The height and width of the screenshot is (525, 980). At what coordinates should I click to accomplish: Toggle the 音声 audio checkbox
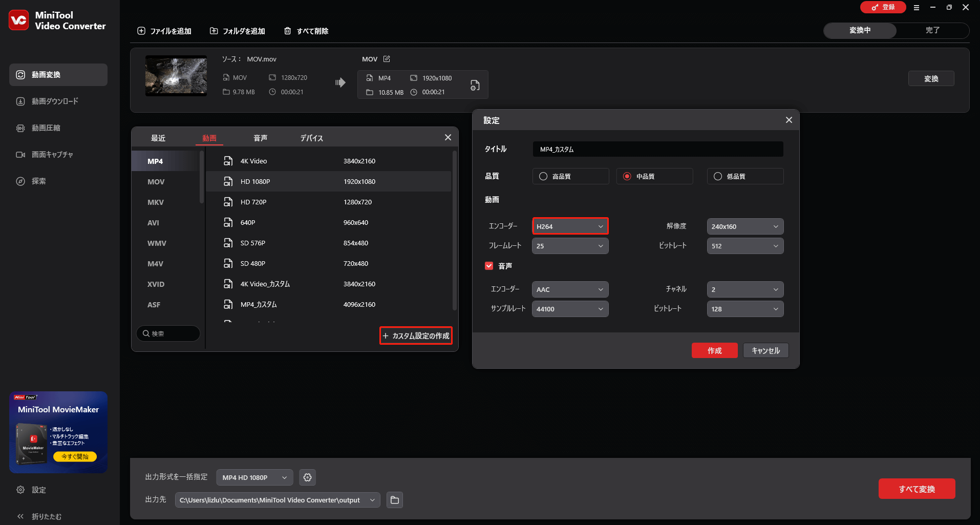coord(489,266)
